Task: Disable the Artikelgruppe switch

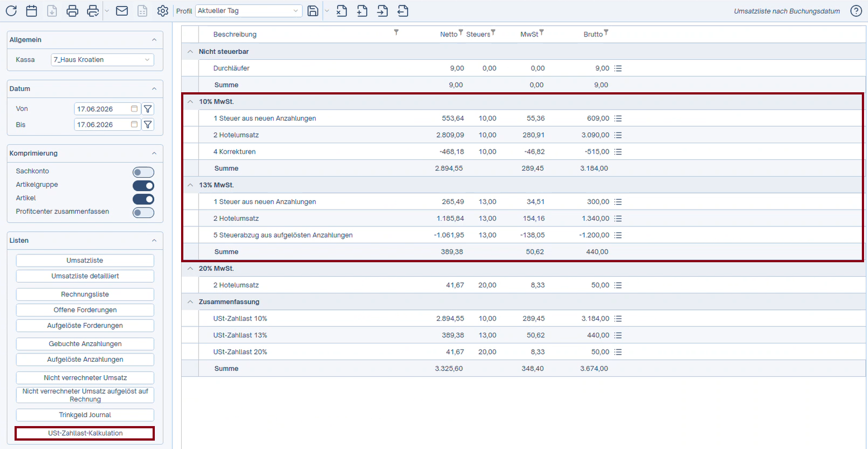Action: (x=143, y=186)
